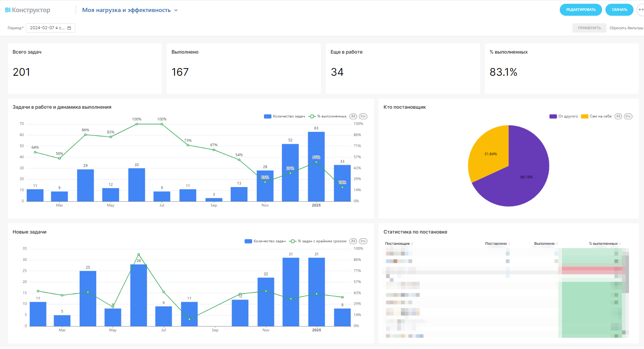Go to the BI Конструктор home logo
This screenshot has height=349, width=644.
point(28,10)
